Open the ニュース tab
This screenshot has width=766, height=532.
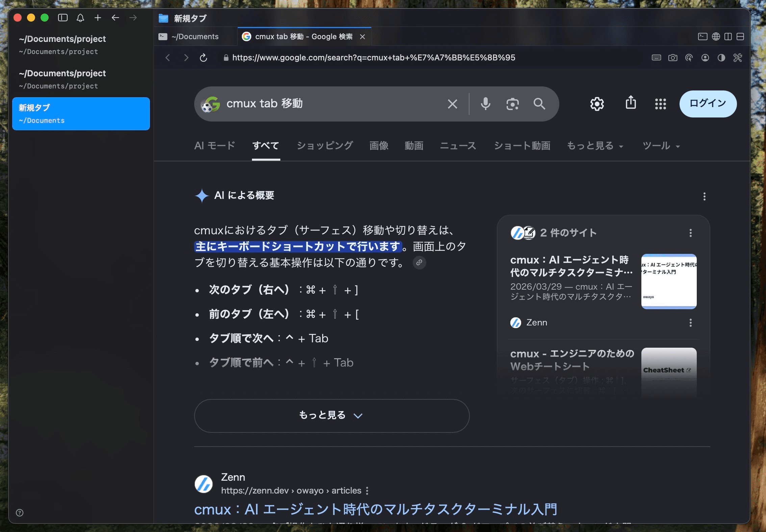458,146
